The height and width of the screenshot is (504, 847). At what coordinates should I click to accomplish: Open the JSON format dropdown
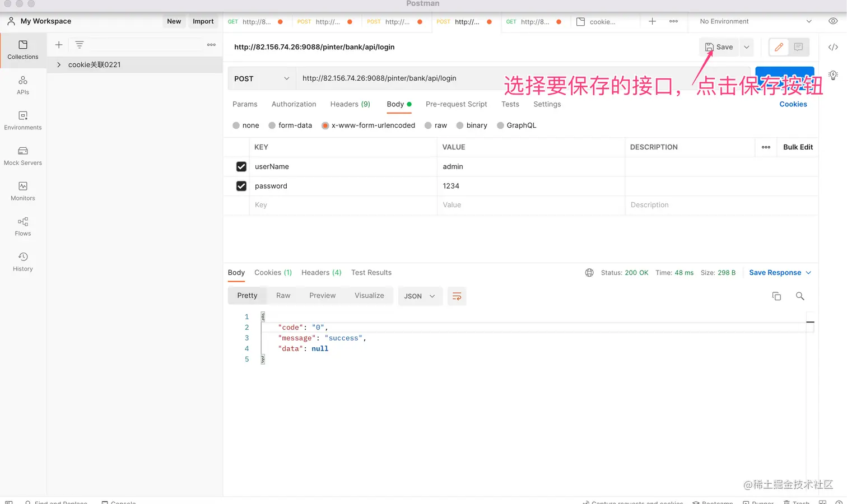[x=420, y=296]
